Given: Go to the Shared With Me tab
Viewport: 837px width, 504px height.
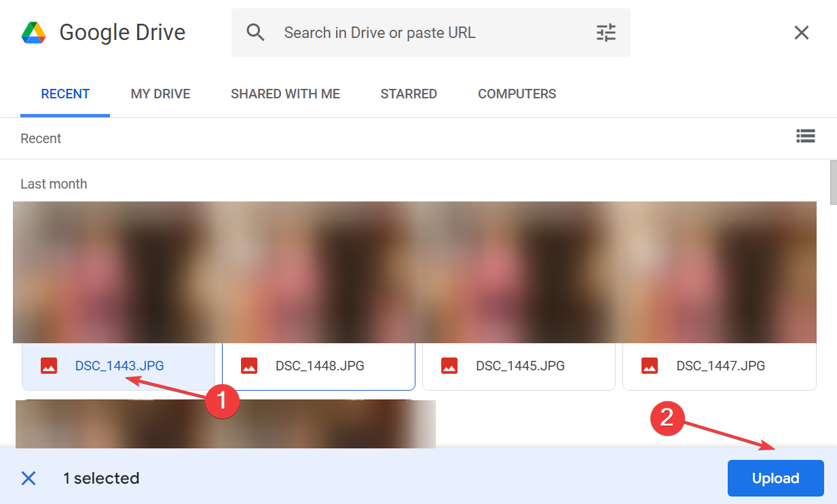Looking at the screenshot, I should click(x=285, y=94).
